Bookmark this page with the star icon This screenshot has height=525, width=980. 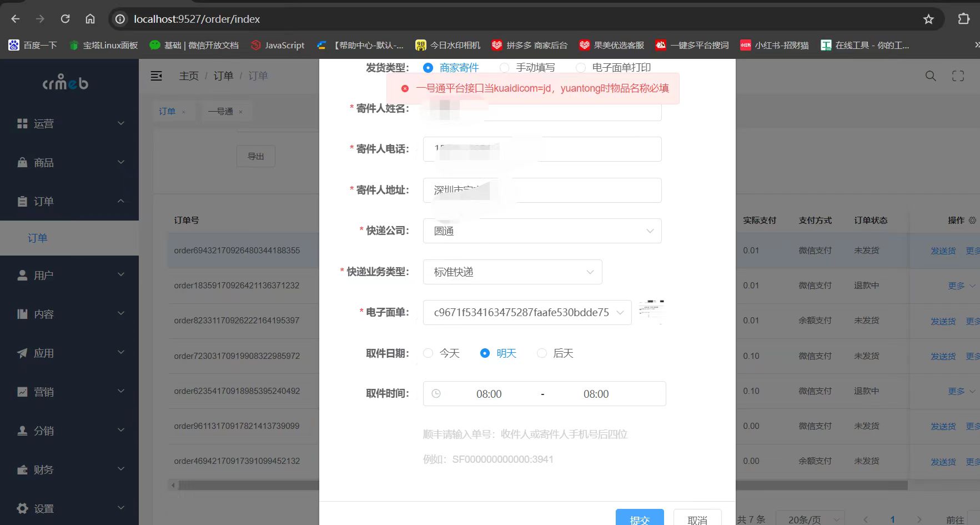928,19
